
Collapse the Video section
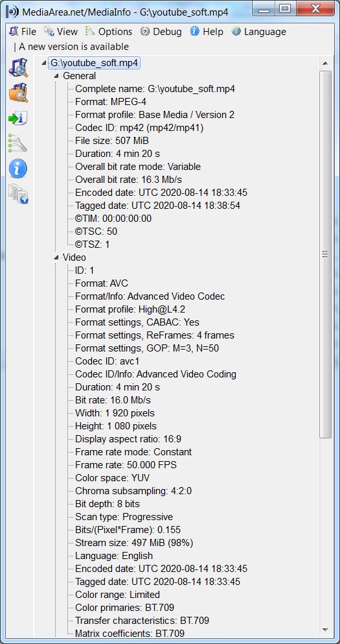tap(56, 257)
